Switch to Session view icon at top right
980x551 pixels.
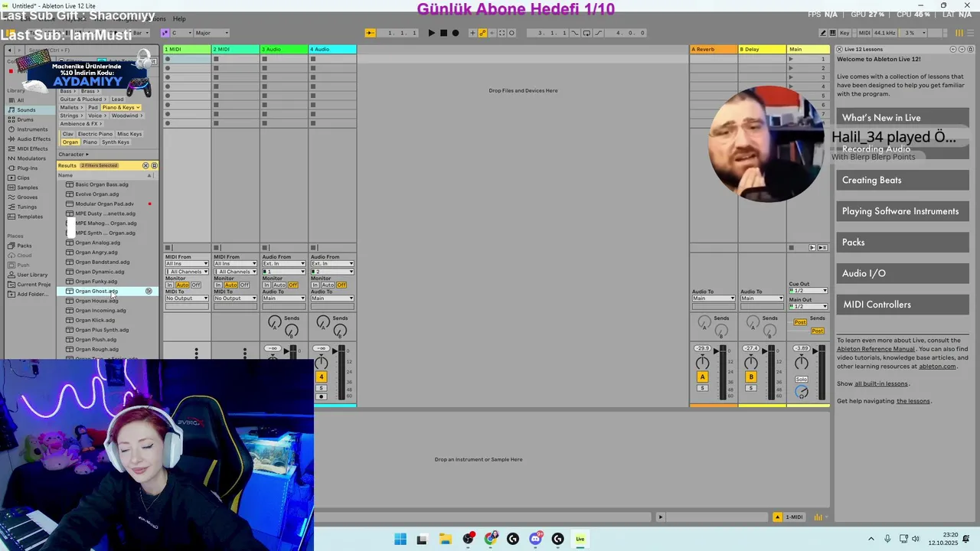[x=959, y=33]
